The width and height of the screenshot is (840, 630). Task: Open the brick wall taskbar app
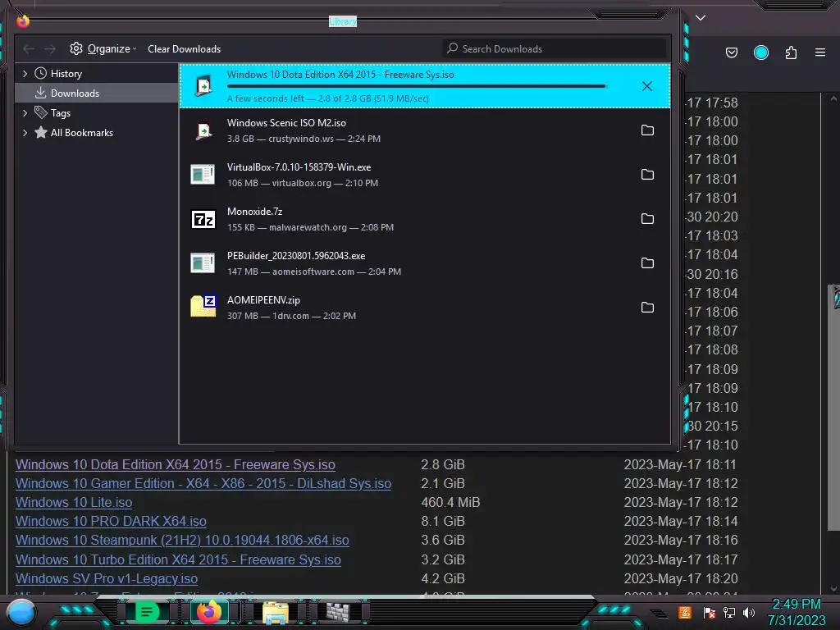338,612
